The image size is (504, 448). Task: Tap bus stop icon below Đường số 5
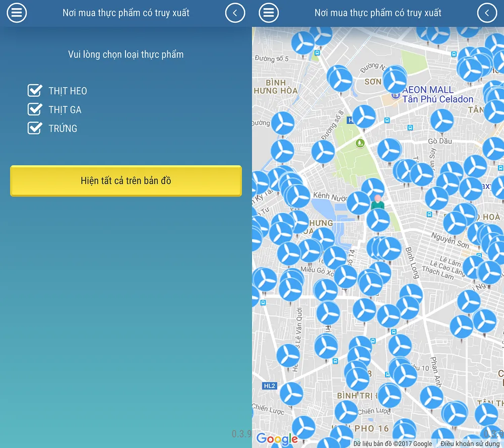click(x=317, y=52)
